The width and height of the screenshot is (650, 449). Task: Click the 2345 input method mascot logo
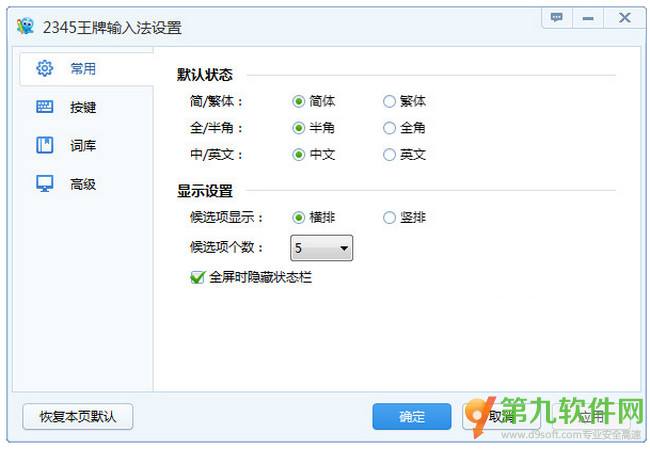pos(26,27)
